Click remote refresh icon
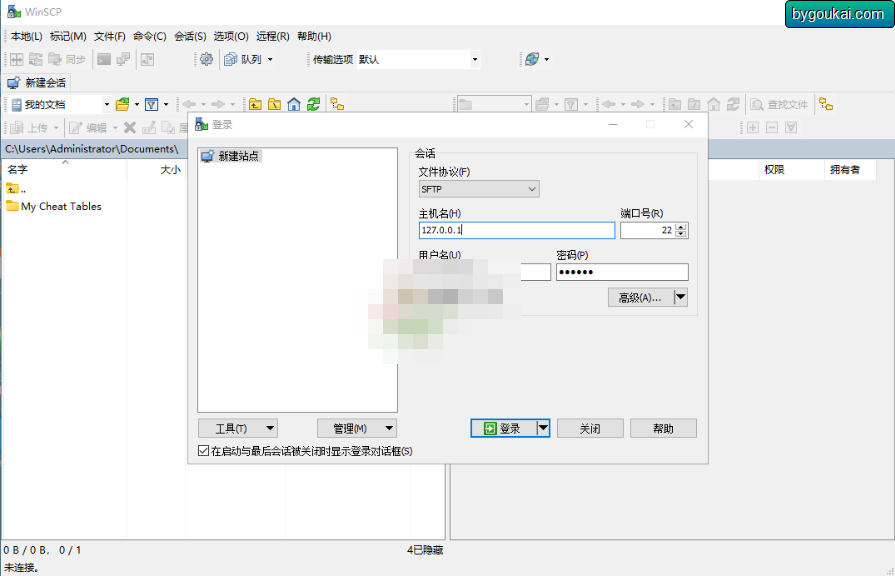Screen dimensions: 895x576 (x=733, y=104)
